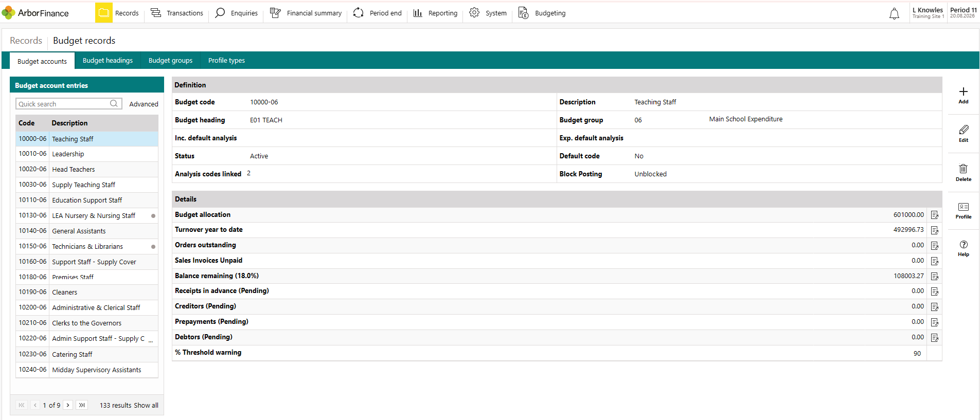Image resolution: width=980 pixels, height=420 pixels.
Task: Select the Supply Teaching Staff row
Action: 87,185
